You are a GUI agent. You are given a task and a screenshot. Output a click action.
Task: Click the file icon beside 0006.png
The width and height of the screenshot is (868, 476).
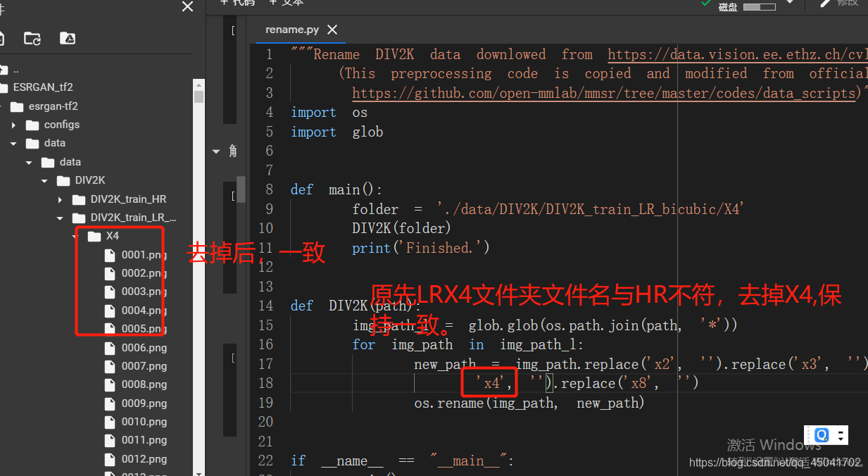click(110, 348)
